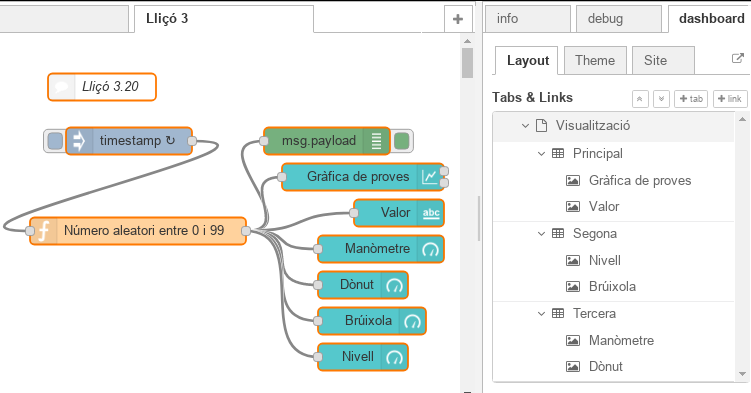Image resolution: width=751 pixels, height=393 pixels.
Task: Open the info sidebar tab
Action: [527, 19]
